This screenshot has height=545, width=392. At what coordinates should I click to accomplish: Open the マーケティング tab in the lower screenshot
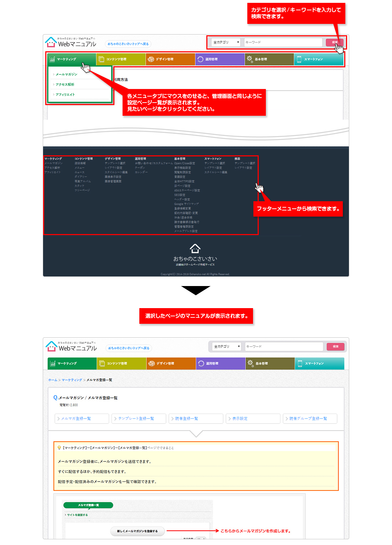pos(72,363)
